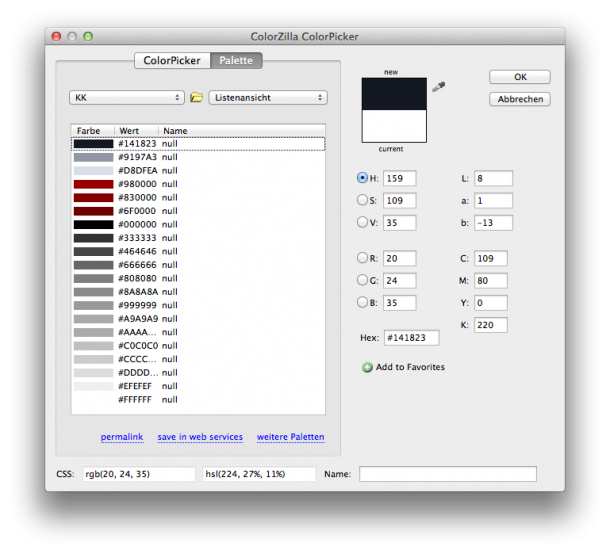
Task: Click the Name column header
Action: (242, 131)
